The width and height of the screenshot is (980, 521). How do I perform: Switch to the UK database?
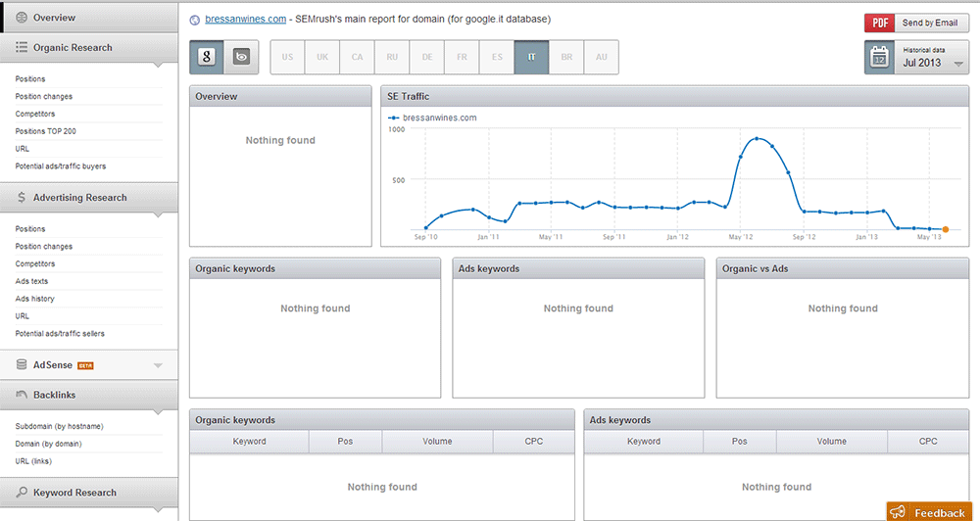pos(322,57)
